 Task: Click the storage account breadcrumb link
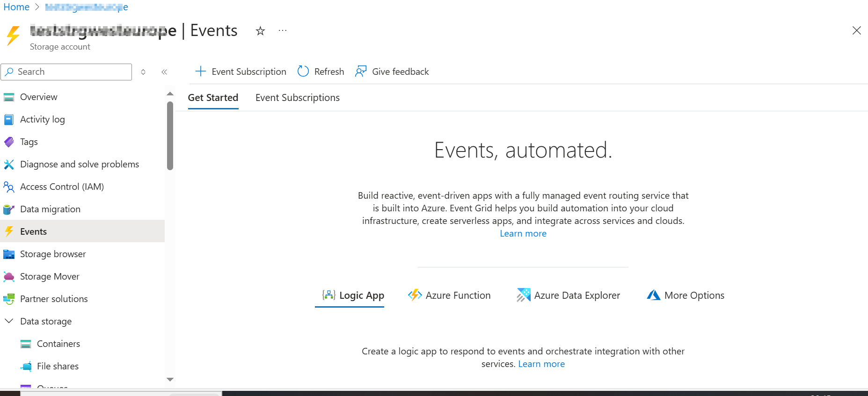tap(87, 7)
